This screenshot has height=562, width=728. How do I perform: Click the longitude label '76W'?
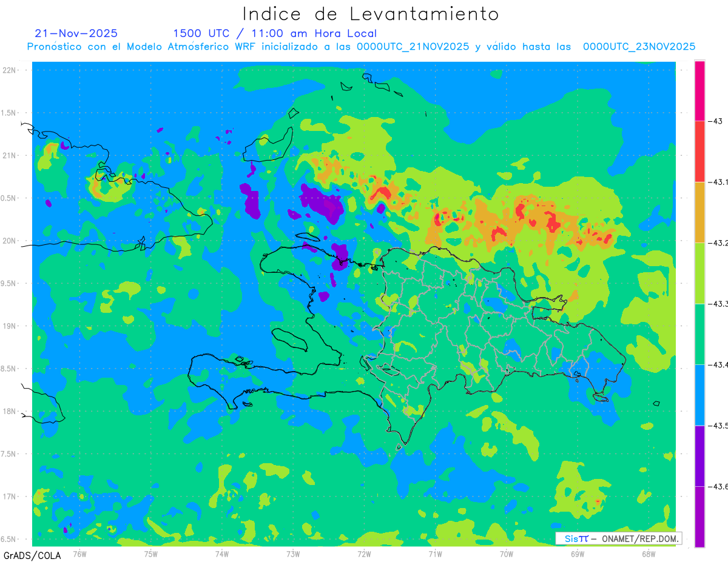tap(79, 554)
